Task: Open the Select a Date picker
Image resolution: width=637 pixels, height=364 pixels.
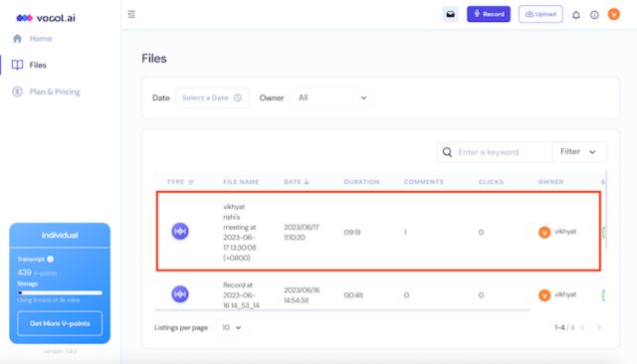Action: pos(212,97)
